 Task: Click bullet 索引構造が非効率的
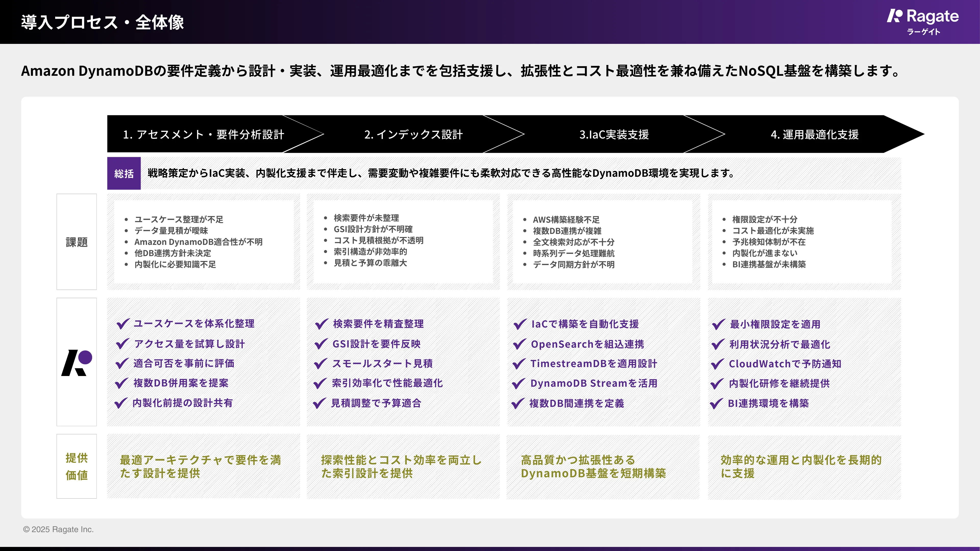370,251
